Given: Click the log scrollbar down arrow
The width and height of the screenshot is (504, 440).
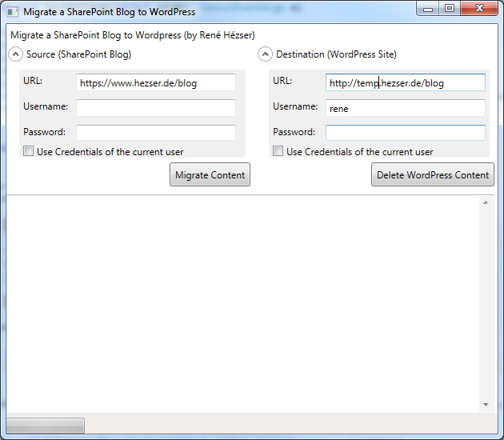Looking at the screenshot, I should click(x=486, y=405).
